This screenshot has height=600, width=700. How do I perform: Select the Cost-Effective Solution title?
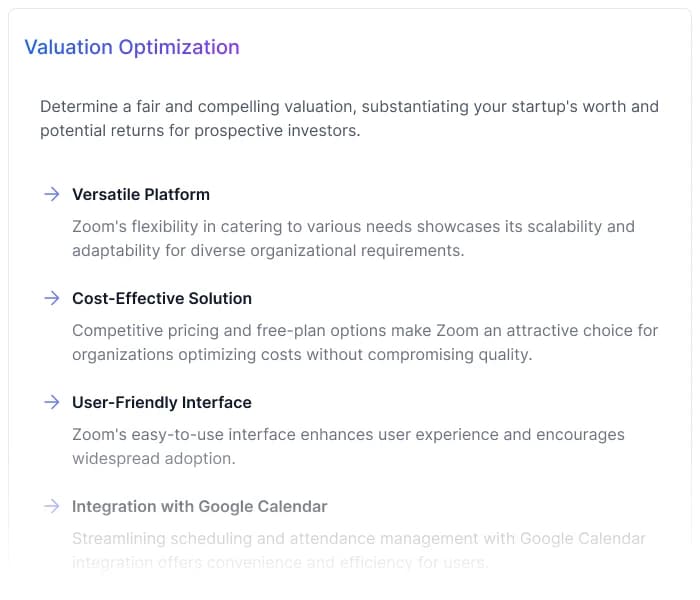pos(162,298)
